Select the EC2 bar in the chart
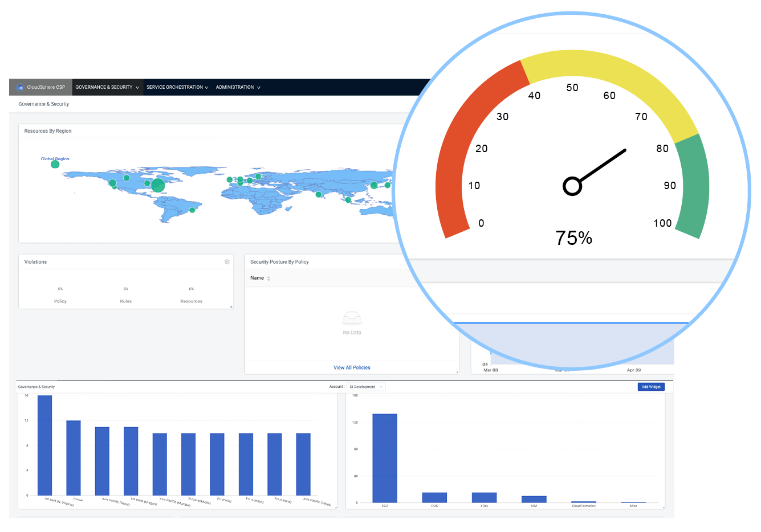 click(x=385, y=458)
